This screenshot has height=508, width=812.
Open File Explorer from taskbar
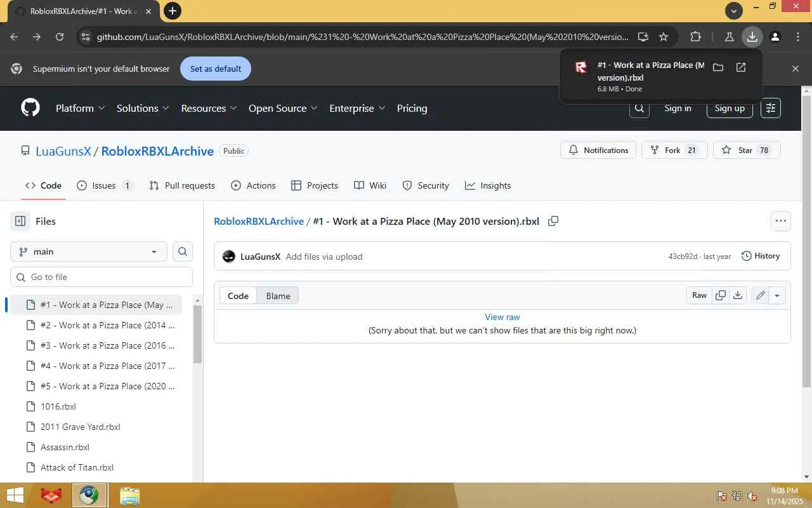pyautogui.click(x=129, y=495)
